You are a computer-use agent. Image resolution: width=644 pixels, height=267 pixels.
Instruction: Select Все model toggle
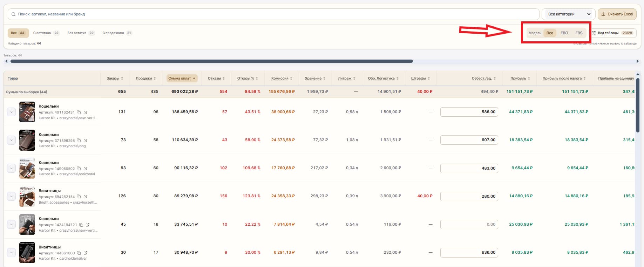(x=550, y=33)
